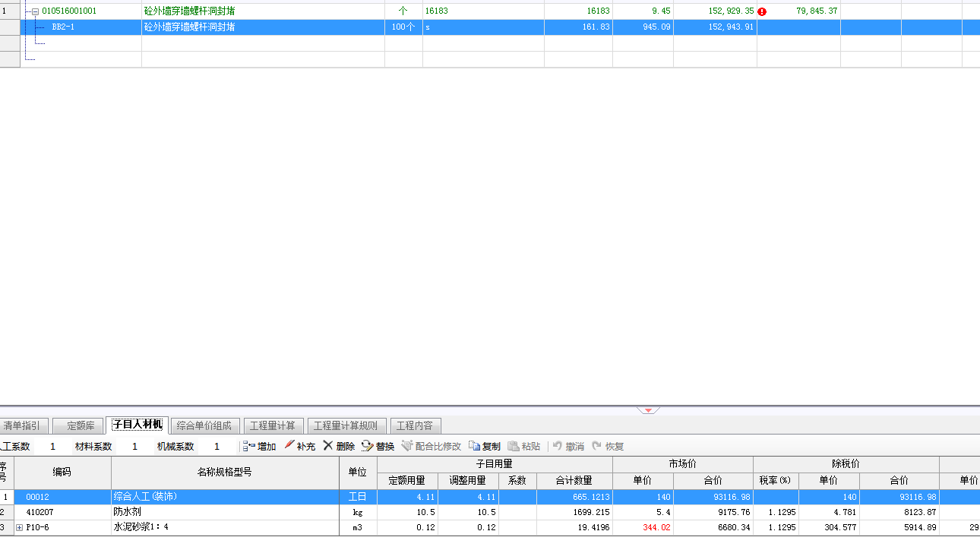Click the 100个 unit cell
This screenshot has width=980, height=550.
[403, 27]
